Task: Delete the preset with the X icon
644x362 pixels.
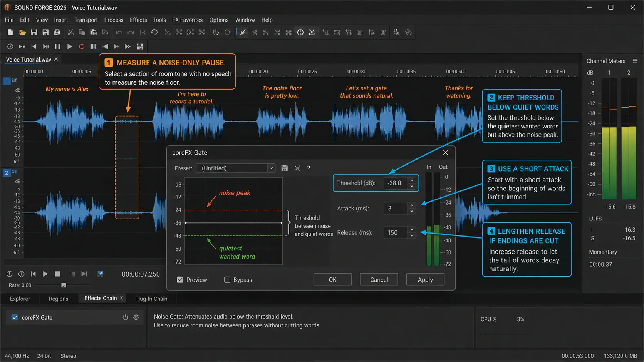Action: (297, 168)
